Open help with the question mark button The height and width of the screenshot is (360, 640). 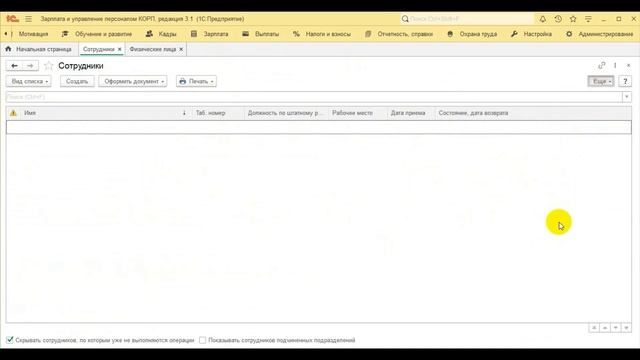[x=625, y=81]
